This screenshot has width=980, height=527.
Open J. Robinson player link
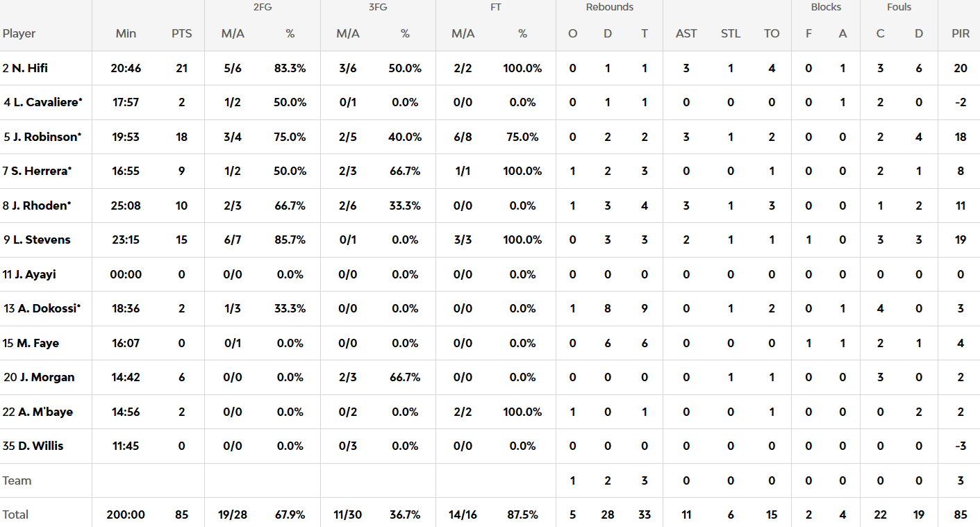click(47, 137)
